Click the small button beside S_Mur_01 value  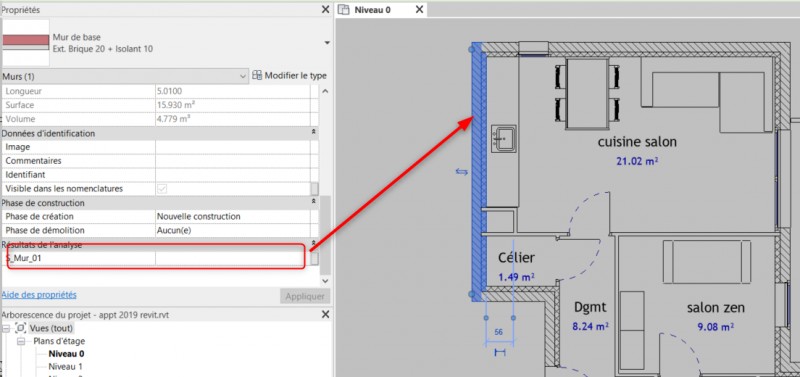point(315,259)
